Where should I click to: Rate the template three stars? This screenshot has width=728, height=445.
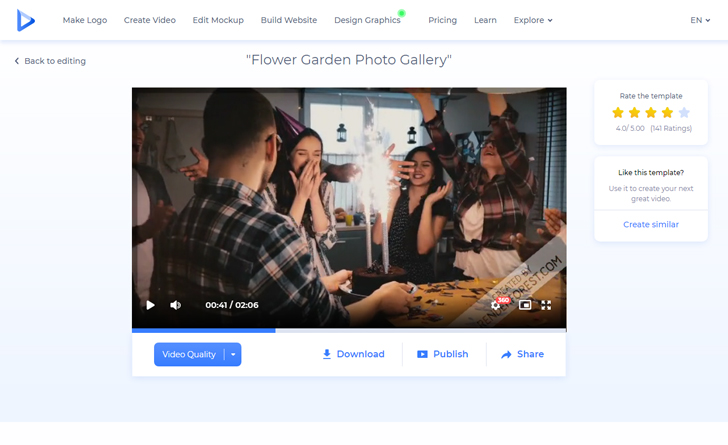(x=651, y=112)
